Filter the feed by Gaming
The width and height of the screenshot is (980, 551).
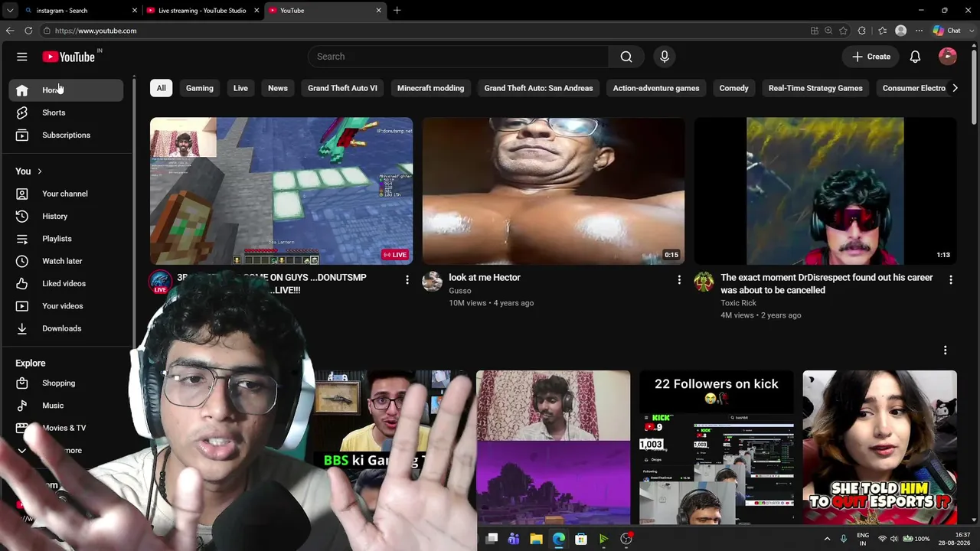pos(200,88)
